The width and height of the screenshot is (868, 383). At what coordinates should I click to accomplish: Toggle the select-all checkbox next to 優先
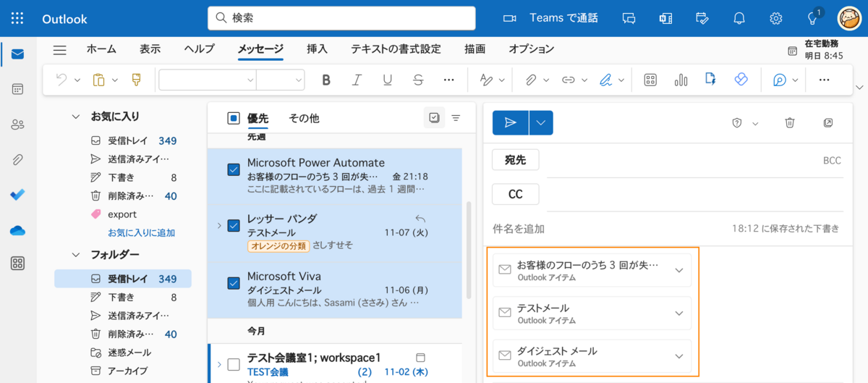(234, 118)
